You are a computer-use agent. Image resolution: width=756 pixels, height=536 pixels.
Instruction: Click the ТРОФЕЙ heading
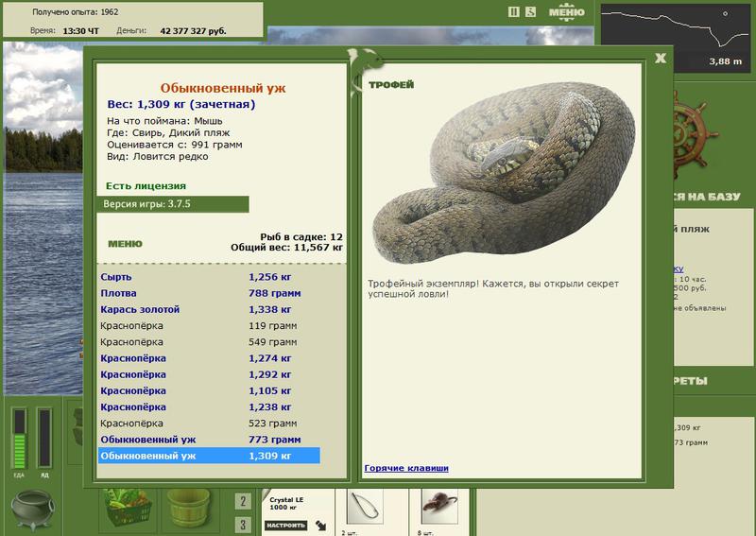pyautogui.click(x=391, y=85)
